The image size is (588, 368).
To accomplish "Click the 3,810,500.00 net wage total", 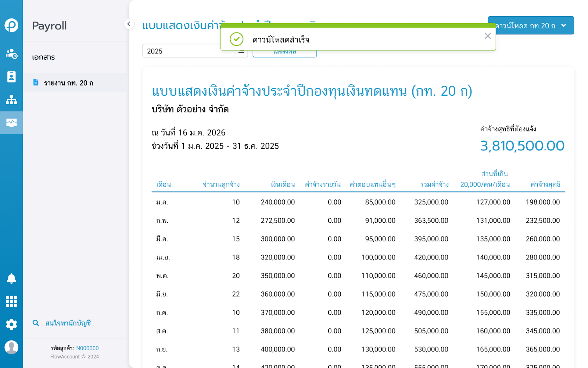I will tap(522, 146).
